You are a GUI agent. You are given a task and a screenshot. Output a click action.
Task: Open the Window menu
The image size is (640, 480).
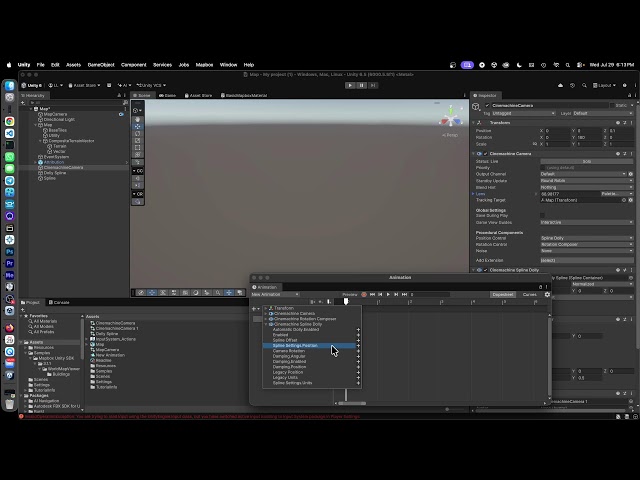point(228,65)
